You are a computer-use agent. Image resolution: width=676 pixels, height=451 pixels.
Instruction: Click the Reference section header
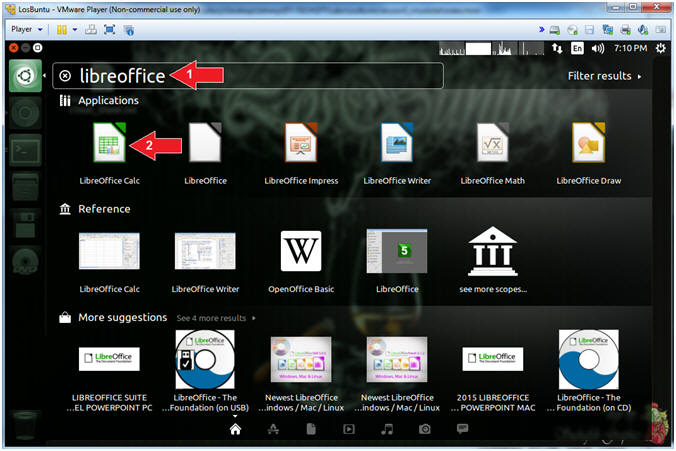coord(95,209)
